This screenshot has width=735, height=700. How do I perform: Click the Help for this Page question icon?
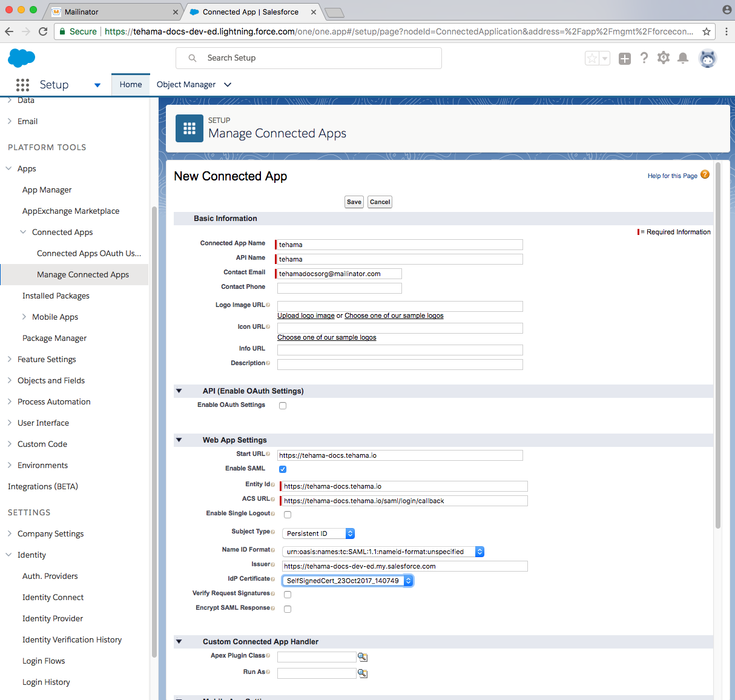pyautogui.click(x=705, y=174)
